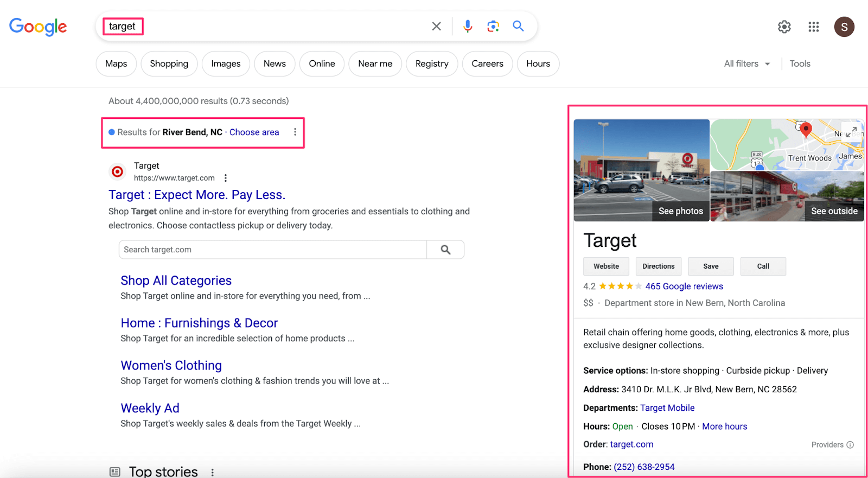
Task: Click the Target heading in knowledge panel
Action: pos(610,240)
